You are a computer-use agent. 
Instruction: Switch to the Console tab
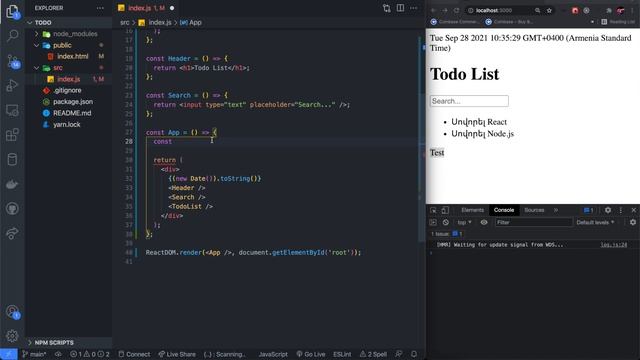point(504,210)
